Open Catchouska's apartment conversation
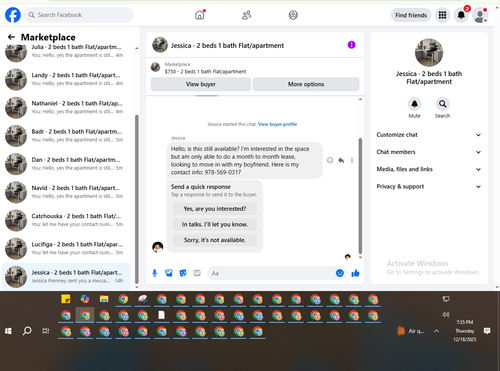This screenshot has height=371, width=500. tap(67, 220)
